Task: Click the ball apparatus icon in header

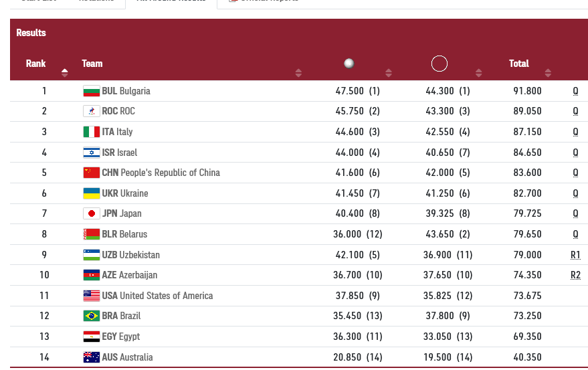Action: [349, 64]
